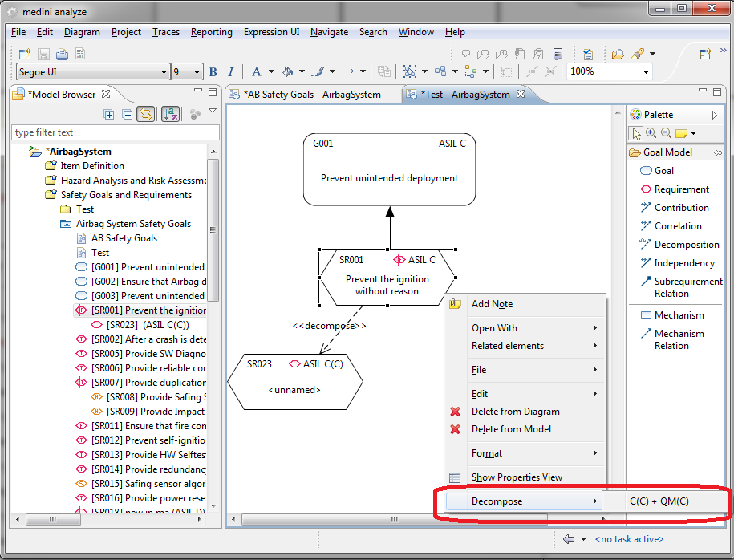Click the Collapse All icon in Model Browser
The image size is (734, 560).
127,115
